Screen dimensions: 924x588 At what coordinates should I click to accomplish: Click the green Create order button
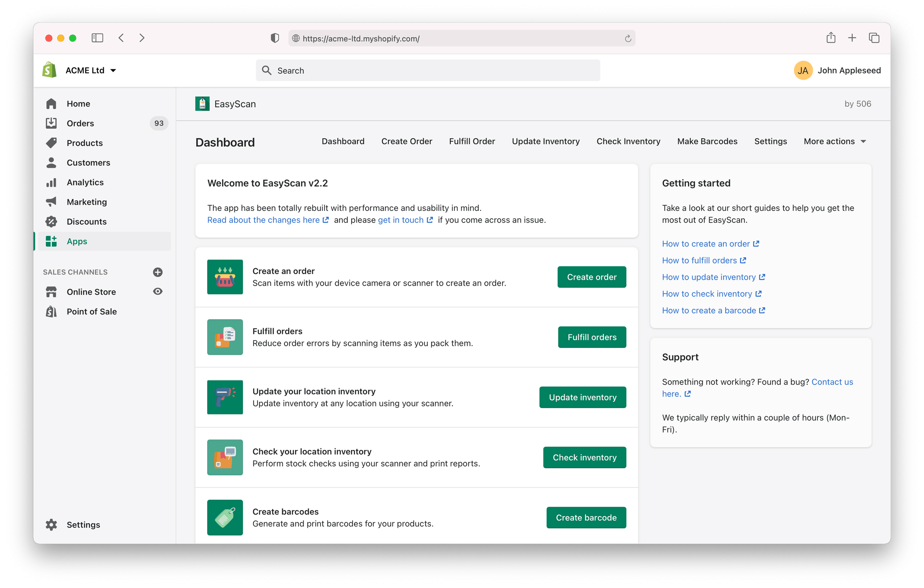click(591, 277)
